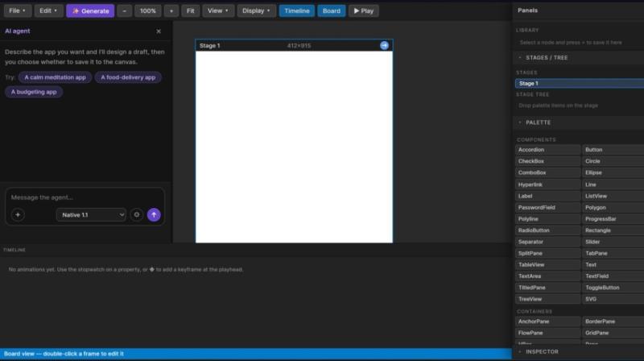Toggle the Board view button

tap(331, 10)
